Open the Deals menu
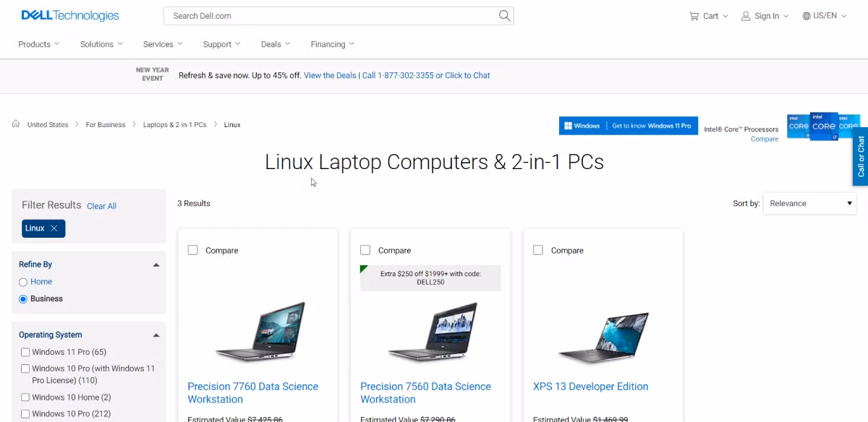 [x=276, y=44]
